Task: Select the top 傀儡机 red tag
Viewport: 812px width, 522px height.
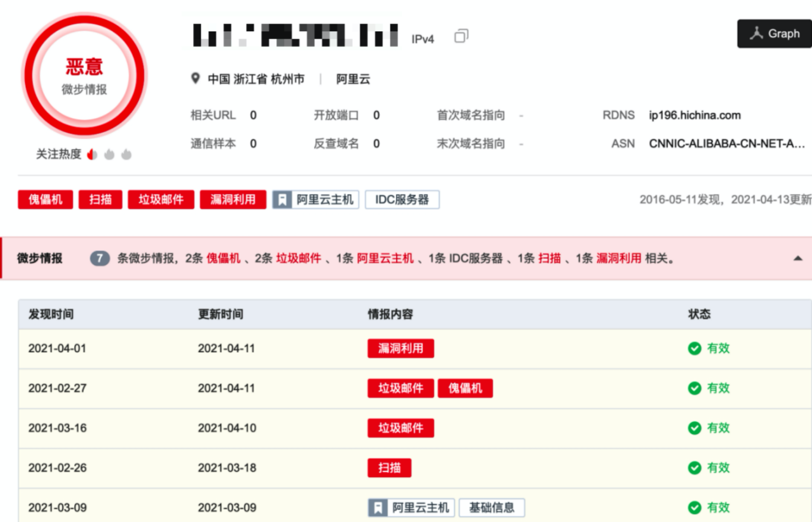Action: (x=45, y=200)
